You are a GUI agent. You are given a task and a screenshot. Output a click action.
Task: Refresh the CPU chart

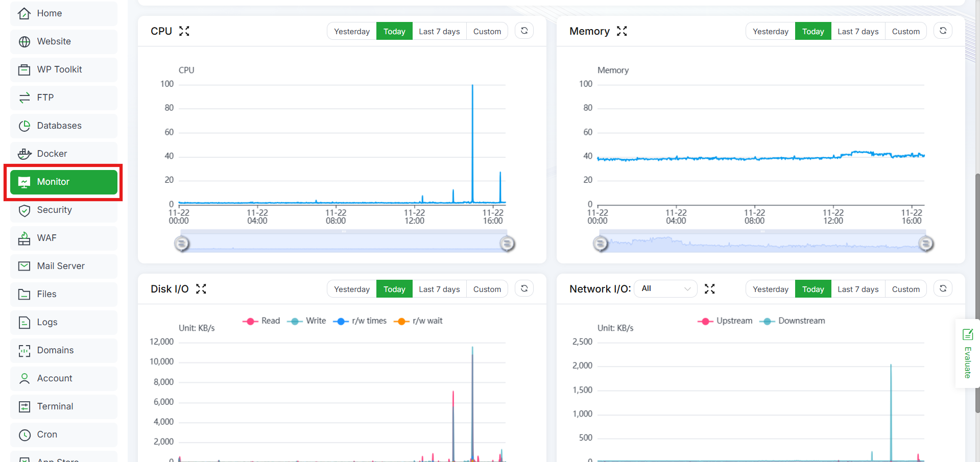pos(524,31)
